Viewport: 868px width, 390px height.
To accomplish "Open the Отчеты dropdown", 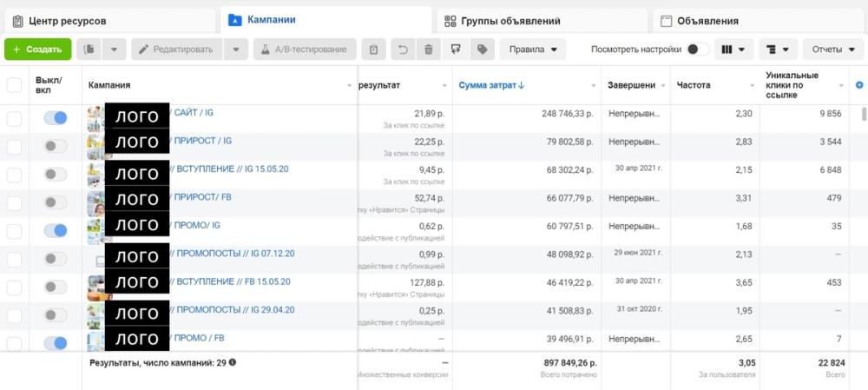I will point(833,50).
